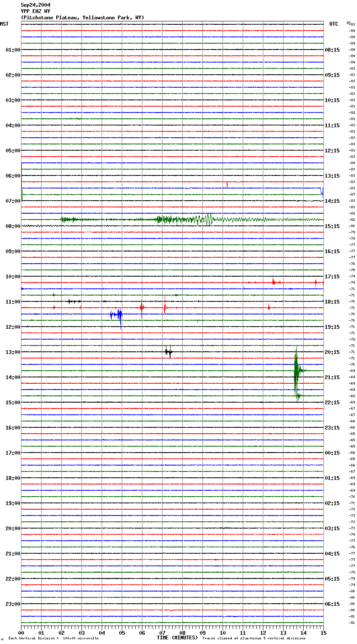The height and width of the screenshot is (644, 357).
Task: Click the UTC time zone label
Action: [x=334, y=24]
